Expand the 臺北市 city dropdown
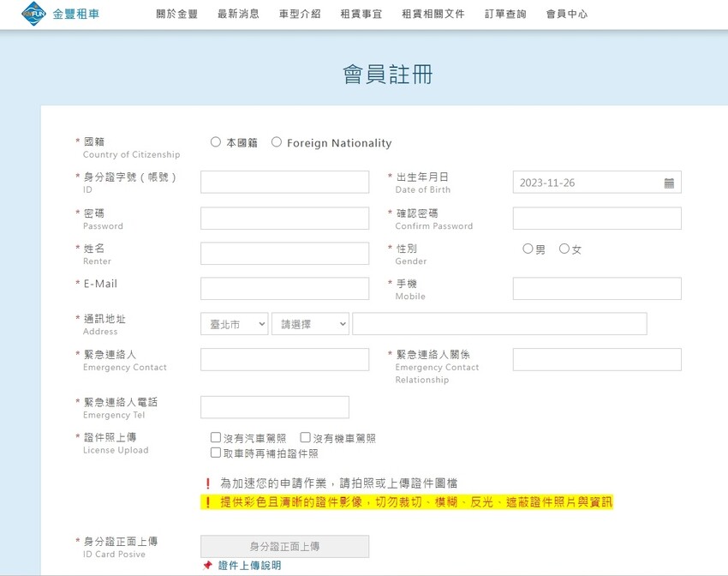Viewport: 728px width, 576px height. 234,324
